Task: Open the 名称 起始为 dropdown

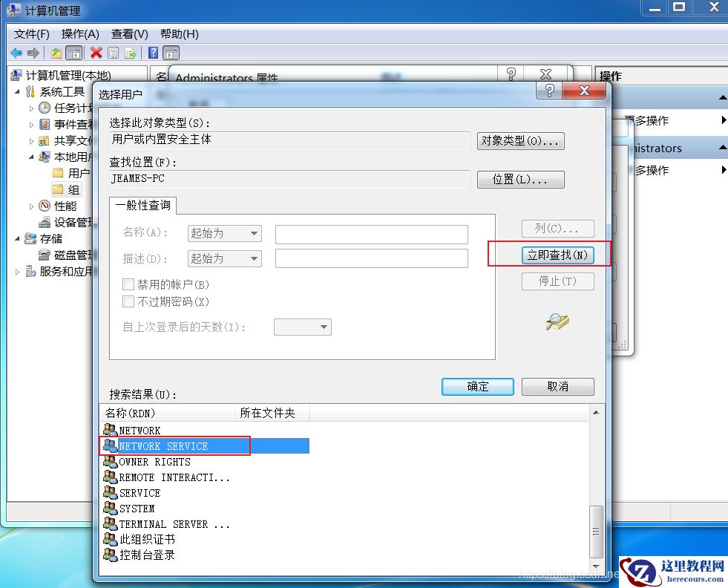Action: point(225,233)
